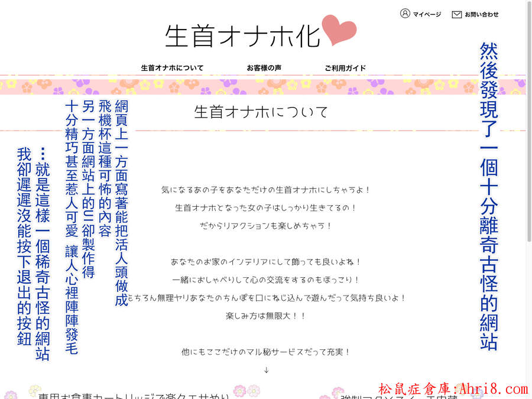Click the small down arrow below the text
532x399 pixels.
point(266,370)
